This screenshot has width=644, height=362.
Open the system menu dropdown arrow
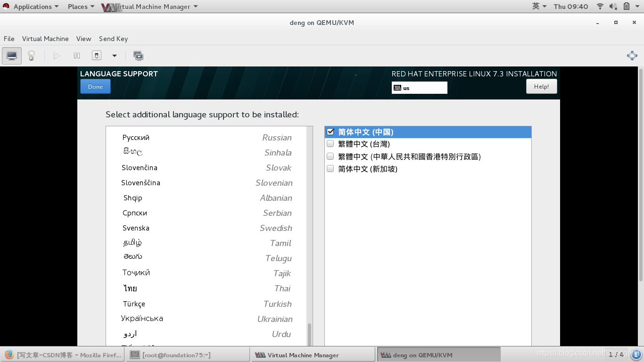tap(637, 7)
